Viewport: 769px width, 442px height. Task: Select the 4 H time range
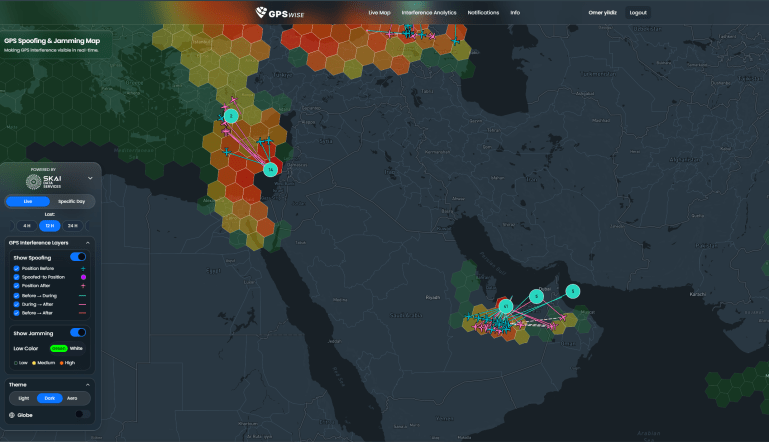27,226
